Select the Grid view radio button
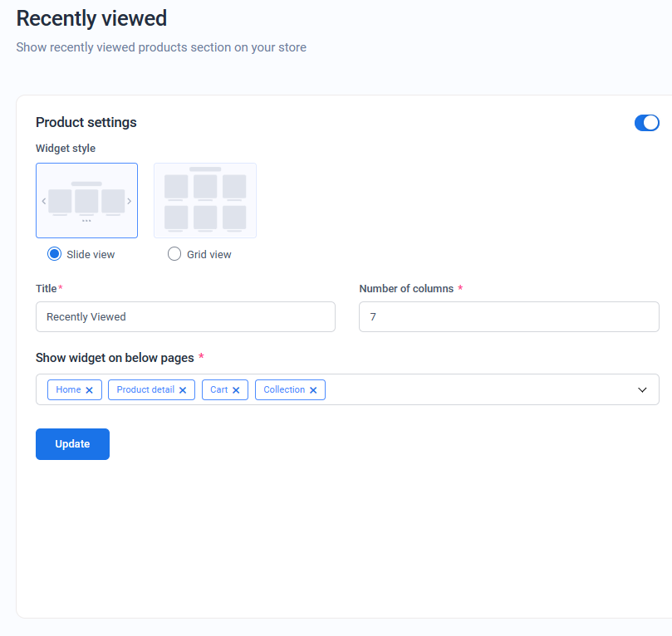This screenshot has width=672, height=636. pyautogui.click(x=174, y=254)
